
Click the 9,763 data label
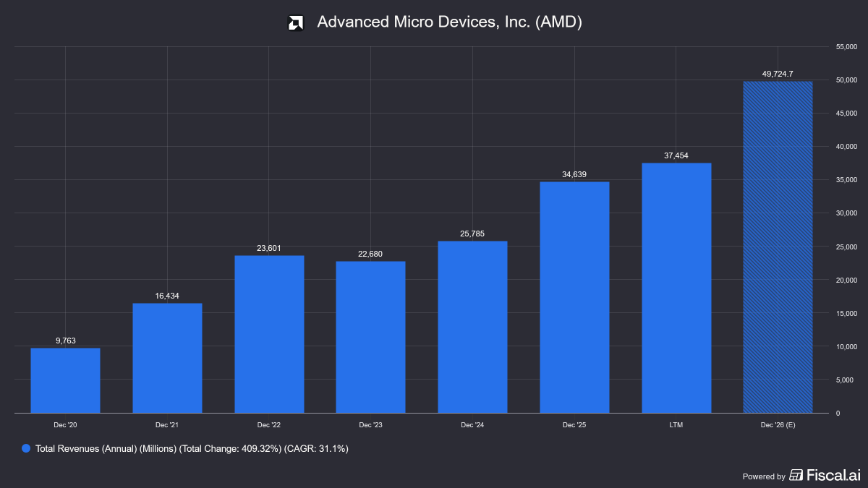coord(65,341)
